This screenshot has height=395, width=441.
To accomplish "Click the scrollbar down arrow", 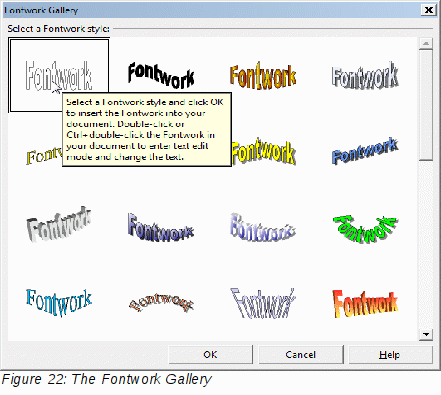I will (x=426, y=334).
